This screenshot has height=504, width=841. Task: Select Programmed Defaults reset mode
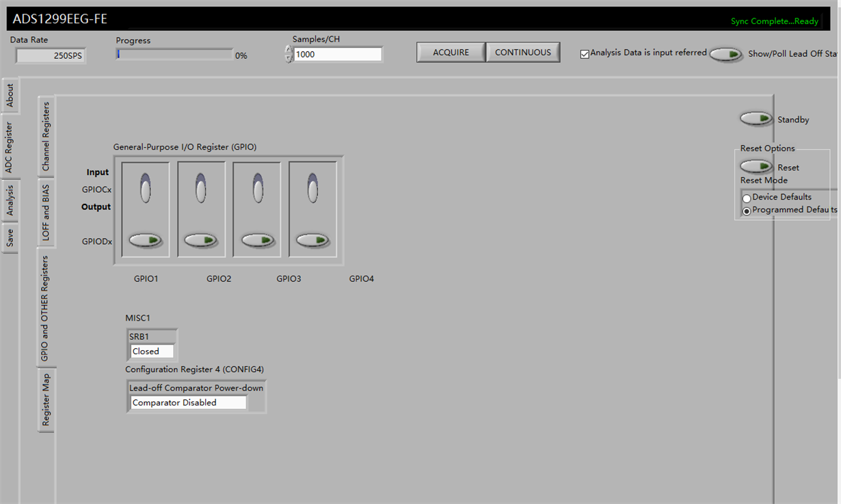747,211
